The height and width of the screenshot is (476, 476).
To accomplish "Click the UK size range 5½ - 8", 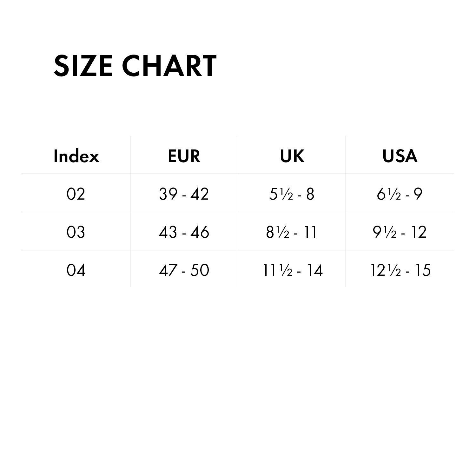I will point(292,194).
